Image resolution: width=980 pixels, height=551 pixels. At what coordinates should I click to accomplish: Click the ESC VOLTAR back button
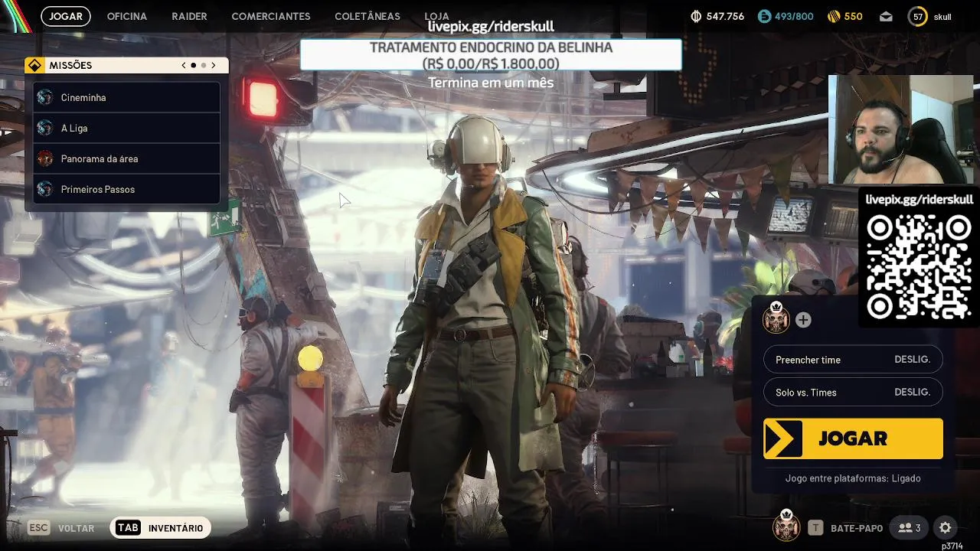(x=61, y=528)
